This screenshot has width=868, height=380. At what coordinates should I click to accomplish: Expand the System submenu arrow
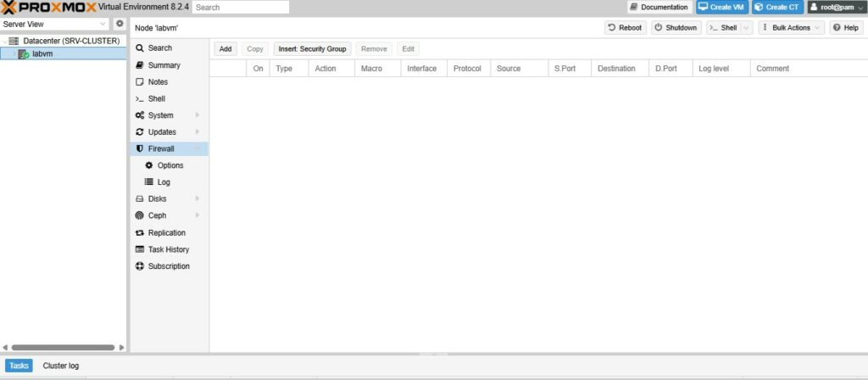coord(198,115)
